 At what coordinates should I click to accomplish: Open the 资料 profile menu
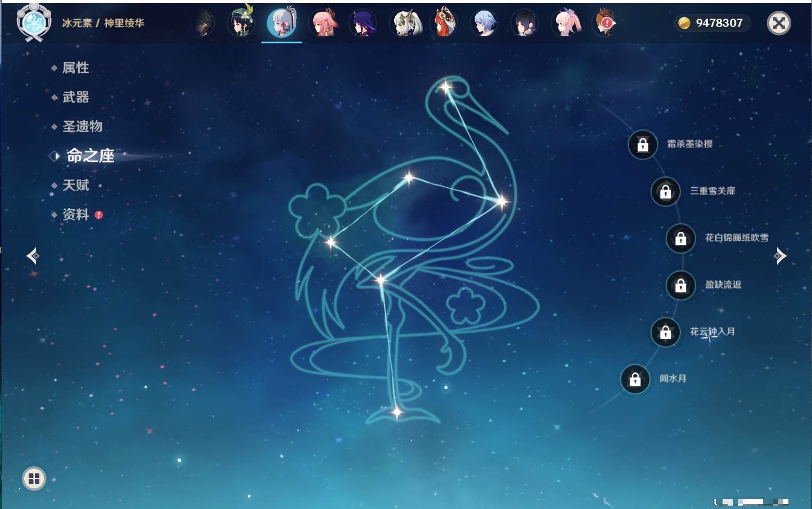click(x=75, y=214)
